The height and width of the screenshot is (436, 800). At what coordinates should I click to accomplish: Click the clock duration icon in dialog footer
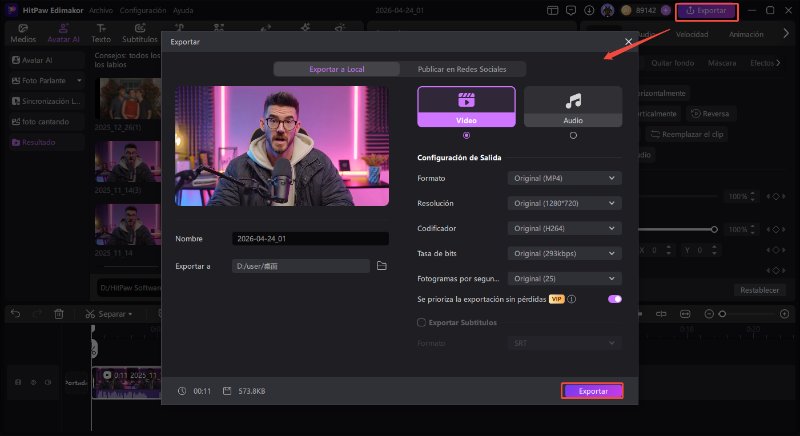pyautogui.click(x=182, y=391)
